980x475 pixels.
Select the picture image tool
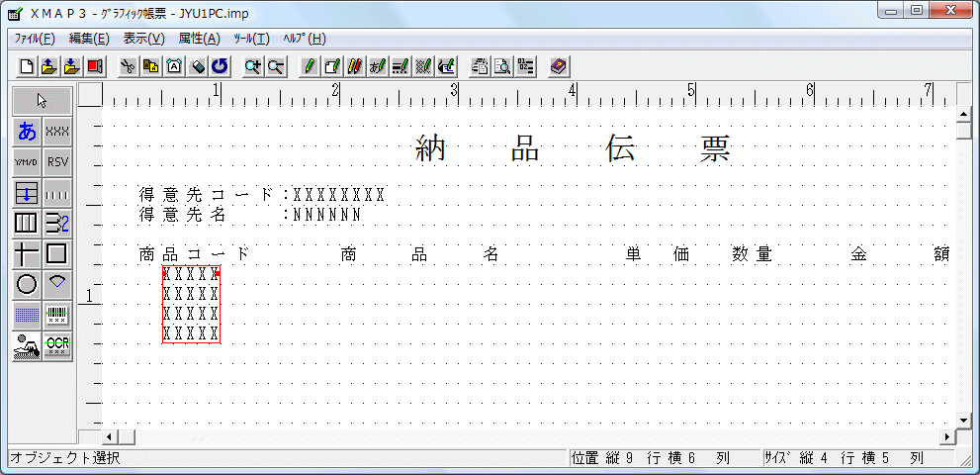coord(27,346)
